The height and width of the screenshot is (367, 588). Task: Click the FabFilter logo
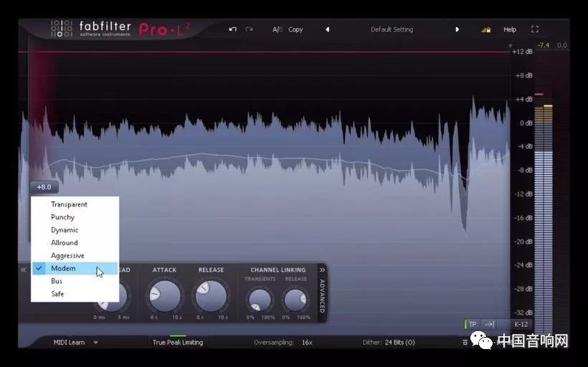point(90,29)
